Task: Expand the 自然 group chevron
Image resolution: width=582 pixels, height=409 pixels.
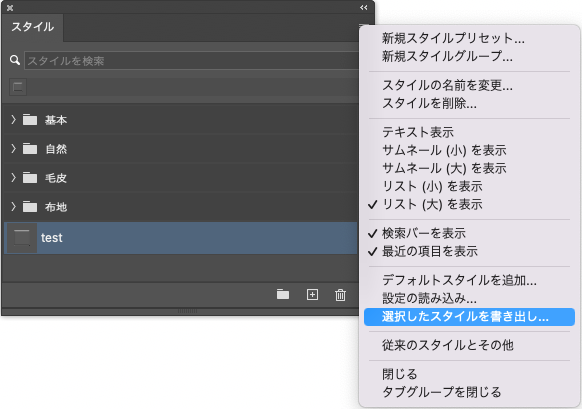Action: 13,148
